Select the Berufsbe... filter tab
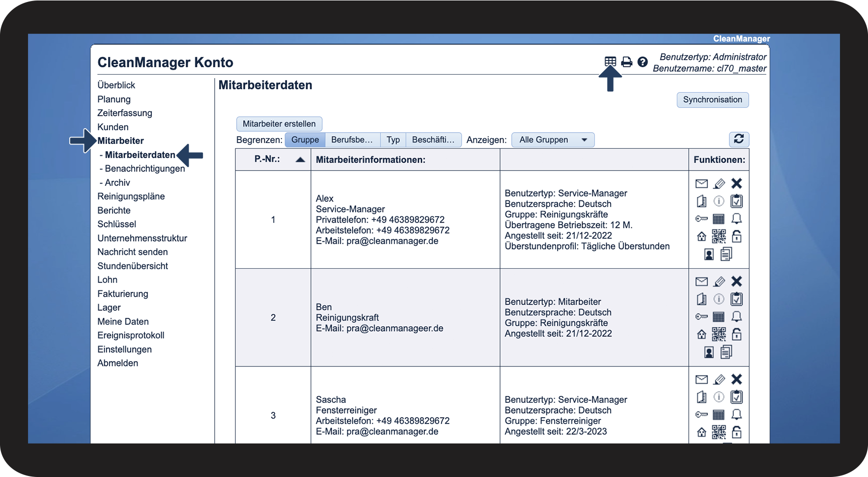 pos(352,140)
